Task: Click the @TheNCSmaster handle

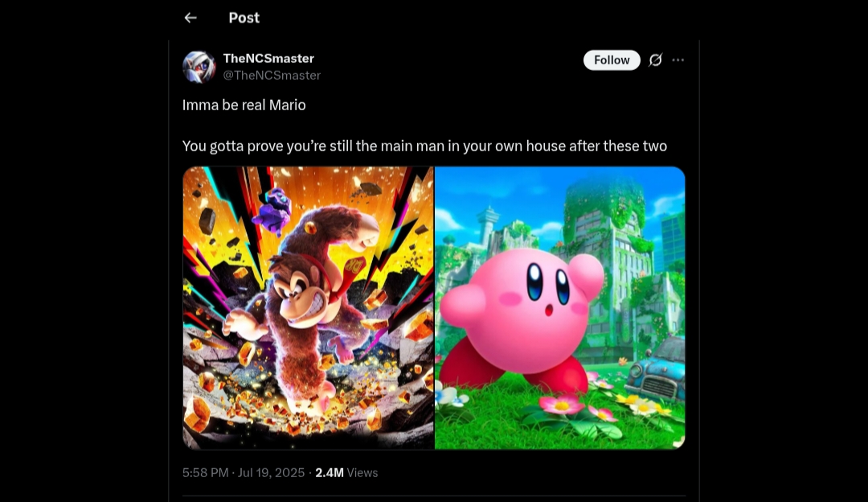Action: 272,76
